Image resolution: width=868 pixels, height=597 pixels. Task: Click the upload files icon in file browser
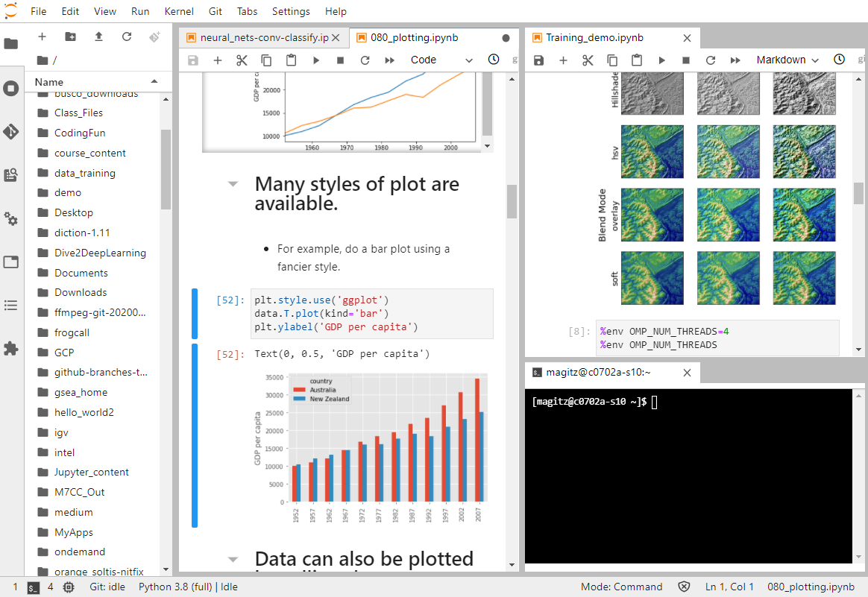(98, 37)
